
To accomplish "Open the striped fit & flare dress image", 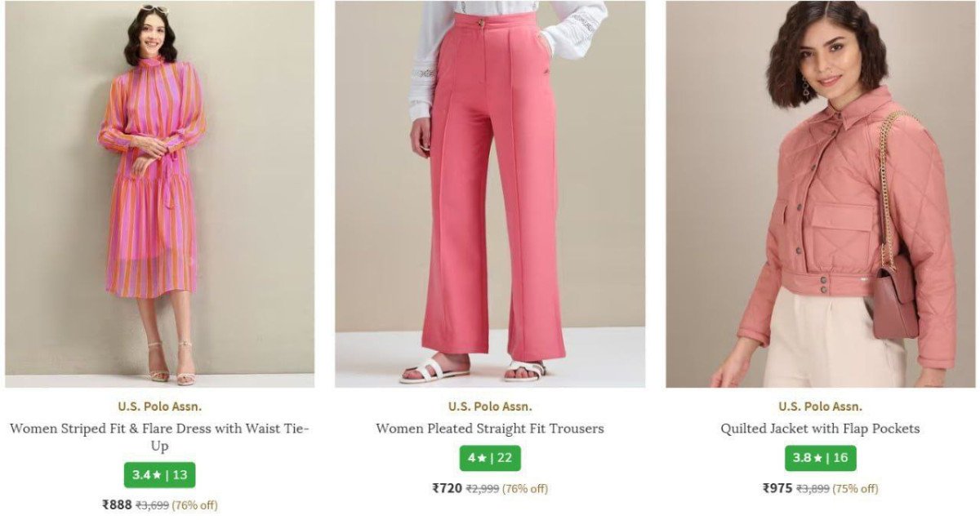I will [x=159, y=193].
